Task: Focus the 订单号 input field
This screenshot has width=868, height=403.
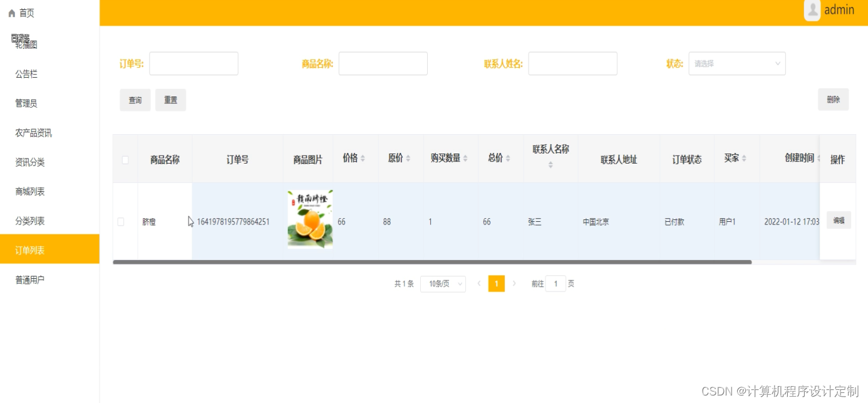Action: [194, 63]
